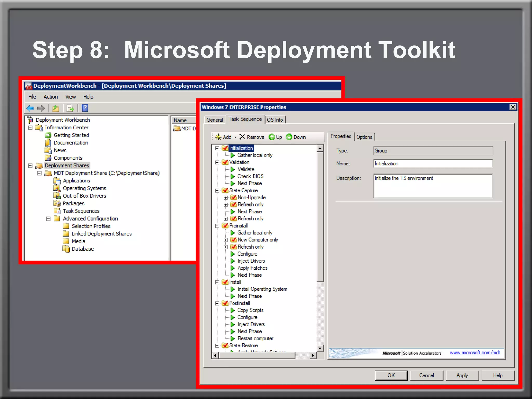Click the Name field containing Initialization

click(433, 164)
